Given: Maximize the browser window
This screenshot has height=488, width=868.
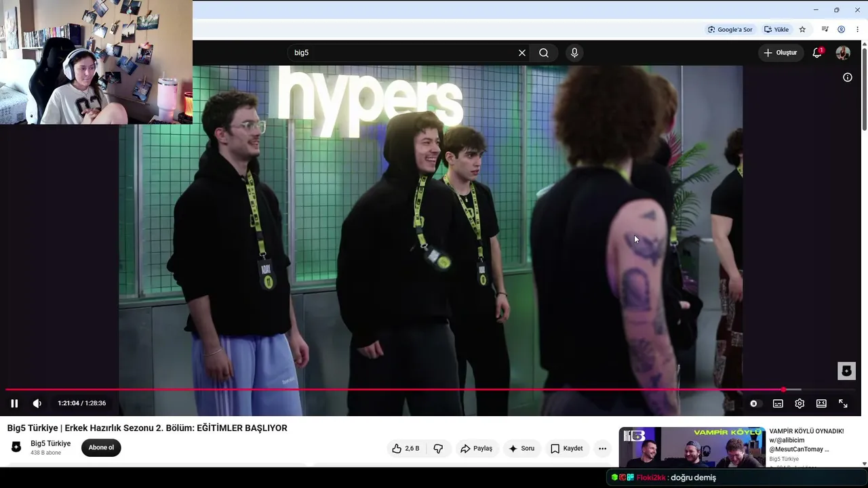Looking at the screenshot, I should tap(837, 10).
